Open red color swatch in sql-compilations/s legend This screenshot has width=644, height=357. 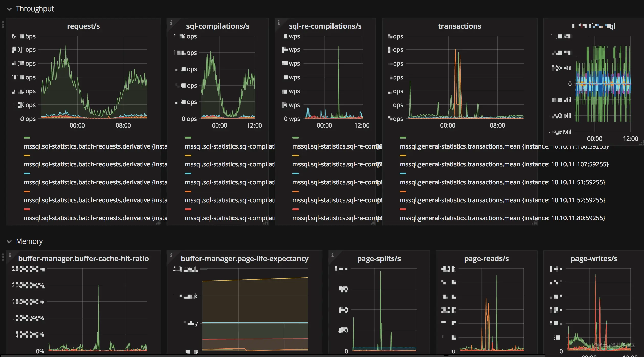(188, 209)
